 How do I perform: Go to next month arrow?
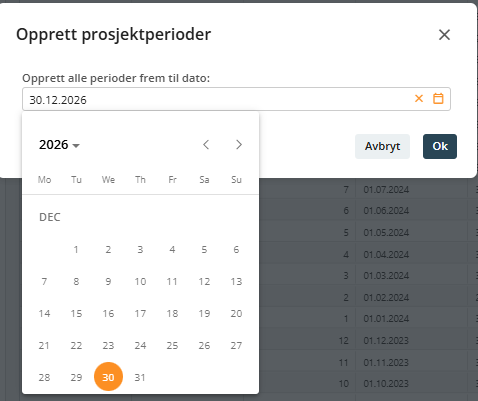(239, 145)
